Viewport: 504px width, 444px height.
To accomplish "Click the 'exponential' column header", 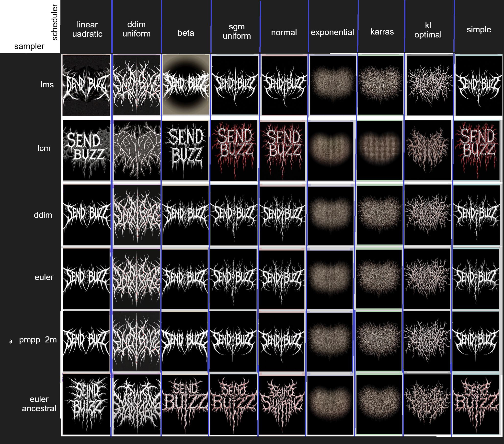I will pos(332,32).
